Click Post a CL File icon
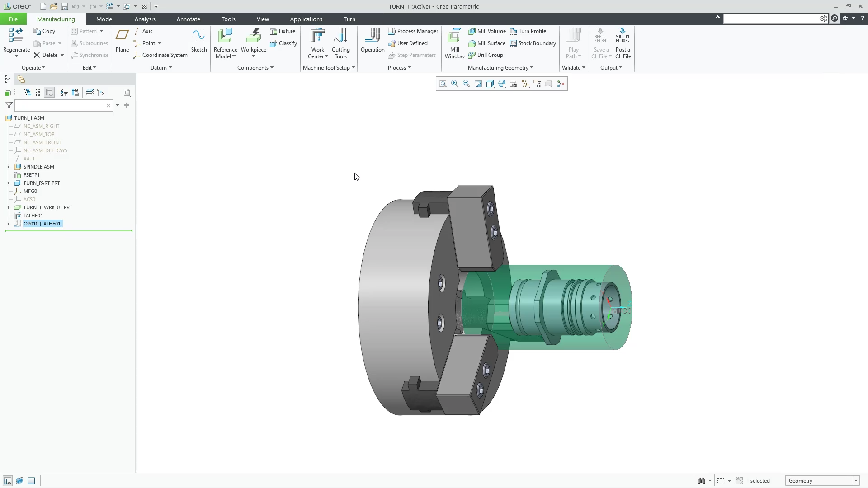 [623, 36]
